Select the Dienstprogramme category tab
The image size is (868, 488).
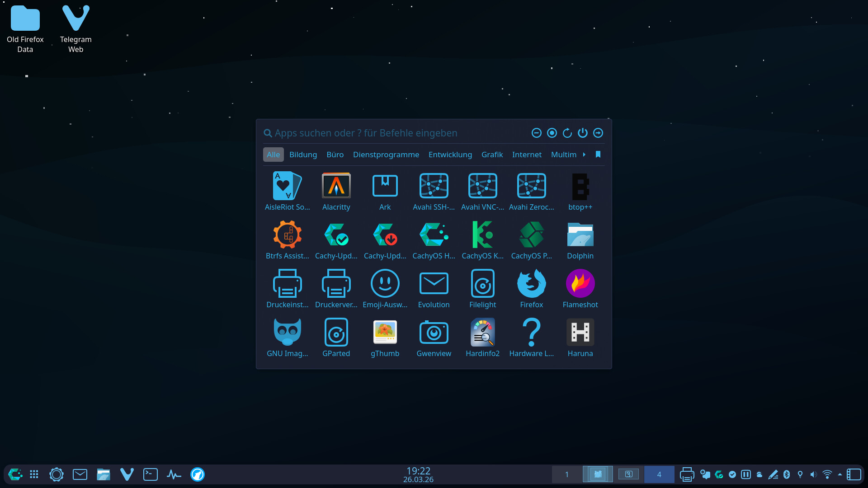(386, 155)
